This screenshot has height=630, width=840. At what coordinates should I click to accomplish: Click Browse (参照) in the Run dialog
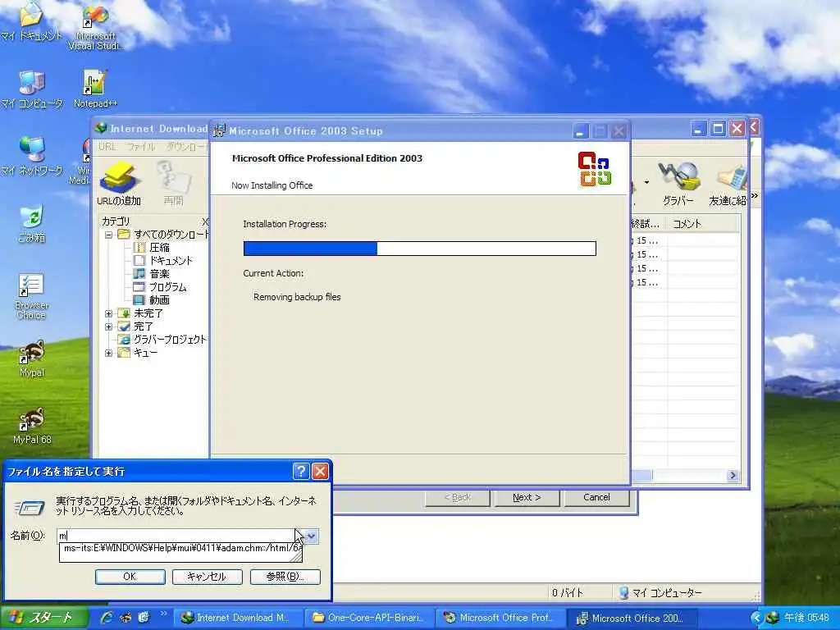tap(285, 577)
